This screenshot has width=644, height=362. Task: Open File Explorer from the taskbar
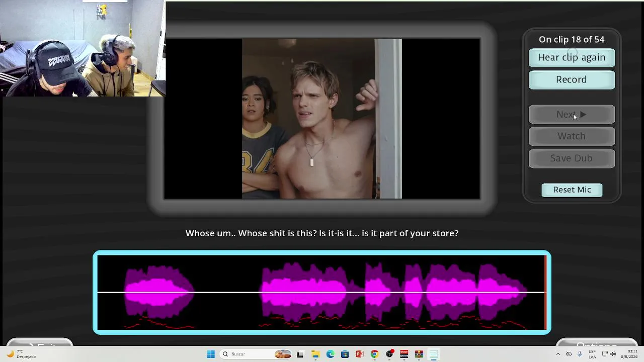coord(315,354)
